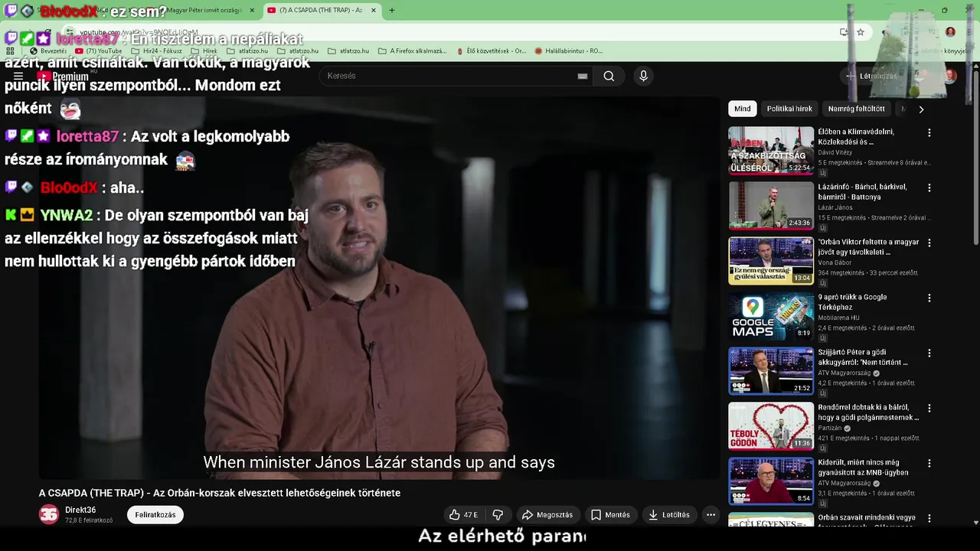Like the video with thumbs up
This screenshot has width=980, height=551.
point(463,515)
